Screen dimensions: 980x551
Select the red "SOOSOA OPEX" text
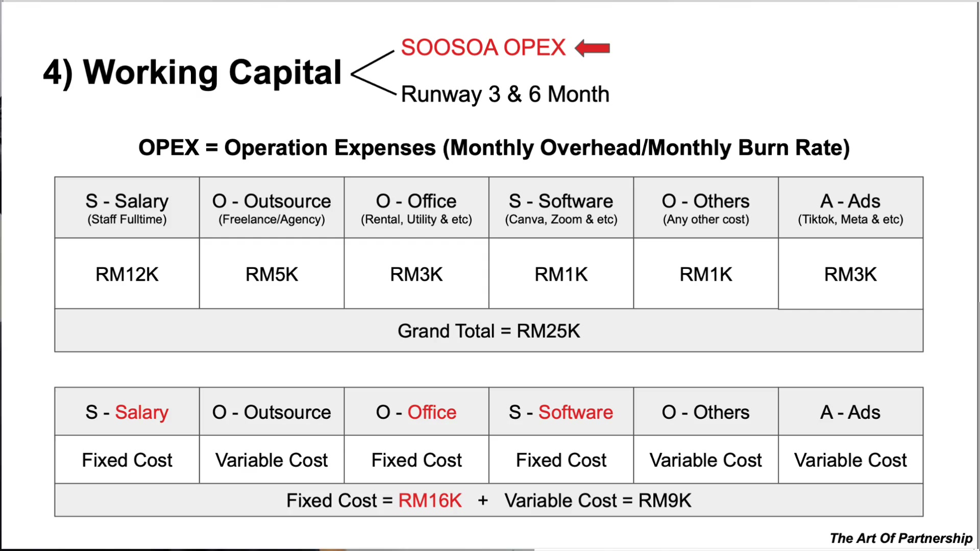[483, 47]
